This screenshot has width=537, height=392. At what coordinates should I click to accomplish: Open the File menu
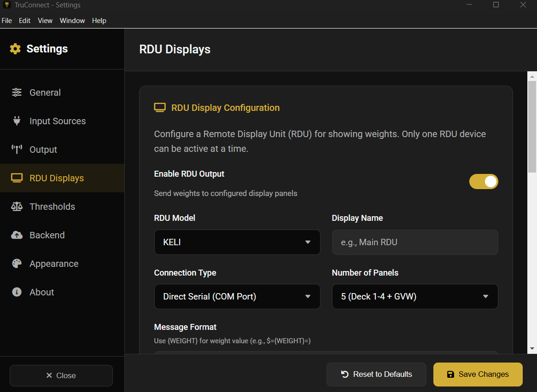[7, 21]
